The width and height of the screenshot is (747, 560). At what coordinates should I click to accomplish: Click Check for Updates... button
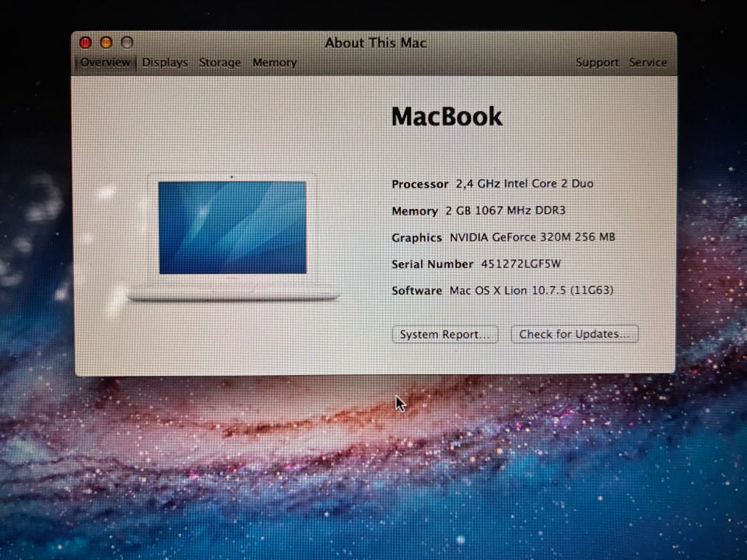(x=574, y=334)
